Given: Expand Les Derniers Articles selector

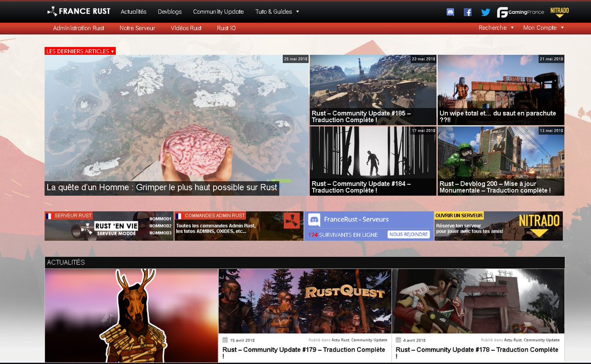Looking at the screenshot, I should [80, 51].
